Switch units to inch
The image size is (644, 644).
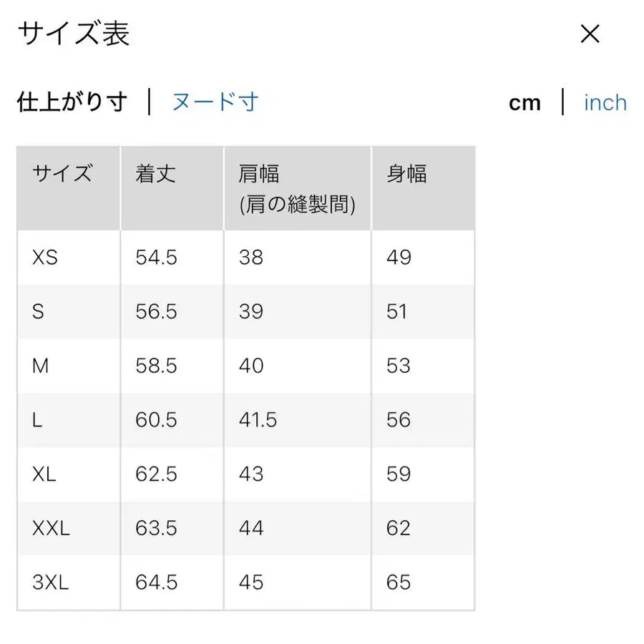[x=605, y=103]
